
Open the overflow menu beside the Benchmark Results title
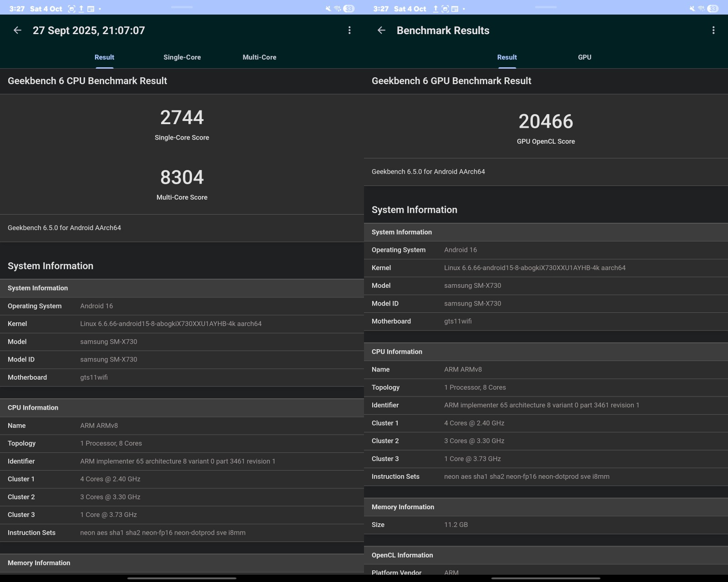(713, 30)
